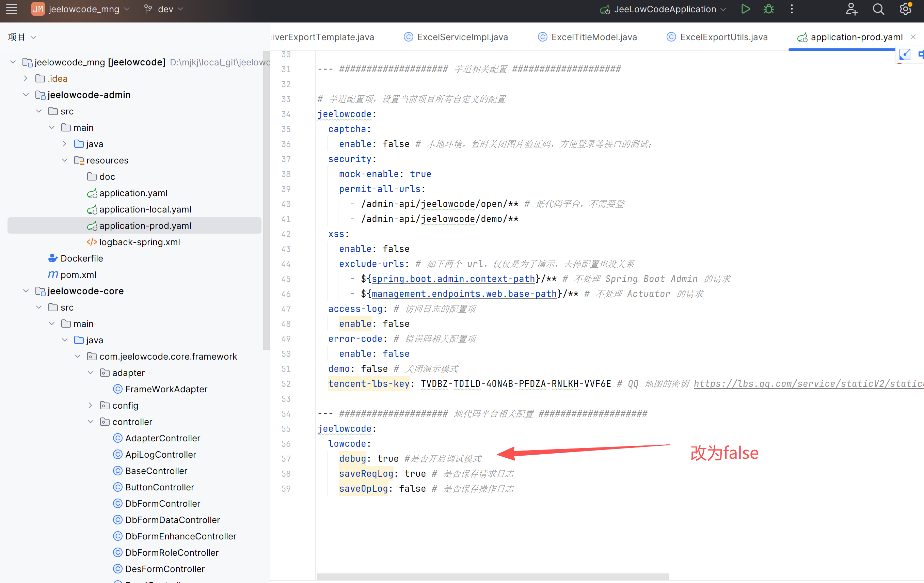Image resolution: width=924 pixels, height=583 pixels.
Task: Open the Search Everywhere magnifier icon
Action: point(878,9)
